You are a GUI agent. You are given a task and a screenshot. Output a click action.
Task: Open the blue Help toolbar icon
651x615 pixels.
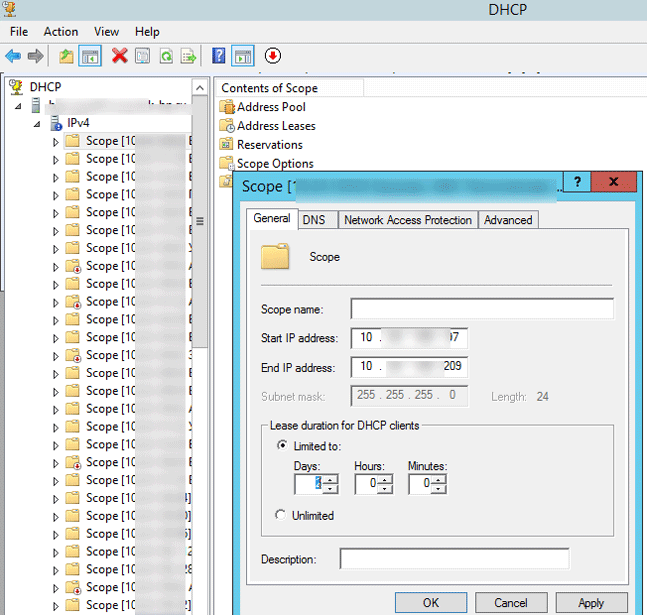tap(218, 56)
